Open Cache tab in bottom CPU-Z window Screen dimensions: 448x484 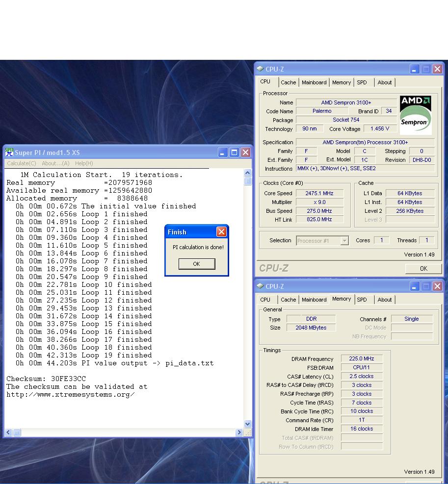tap(288, 300)
